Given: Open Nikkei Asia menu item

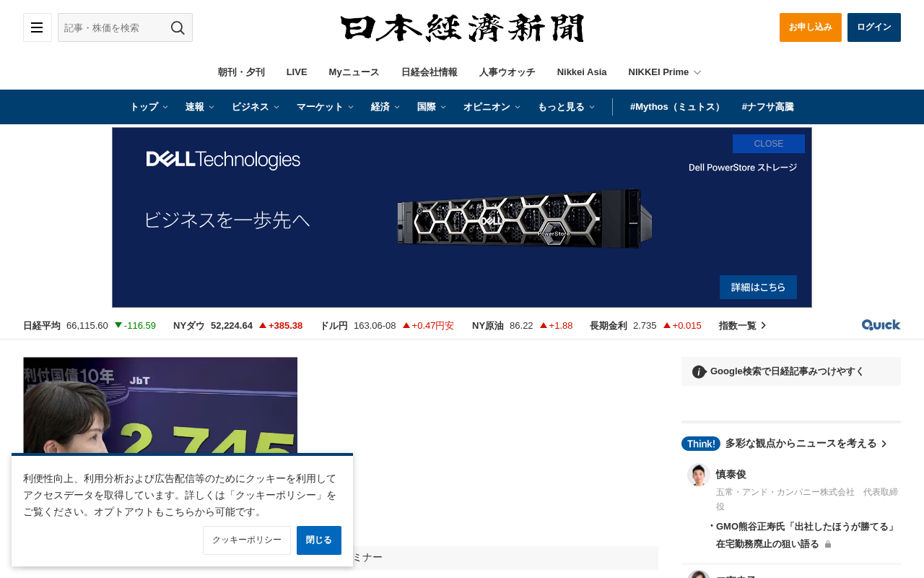Looking at the screenshot, I should tap(582, 72).
